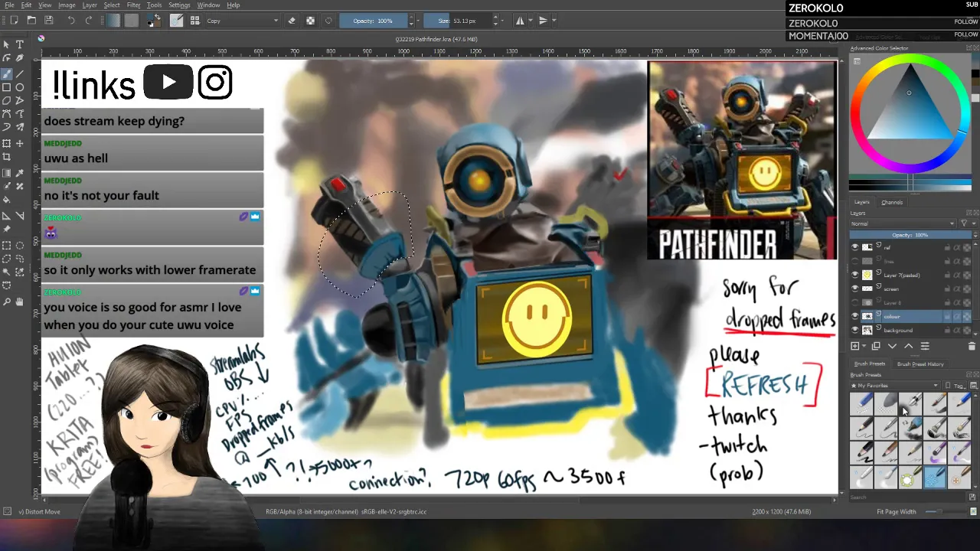Open the Filter menu
Image resolution: width=980 pixels, height=551 pixels.
click(133, 5)
